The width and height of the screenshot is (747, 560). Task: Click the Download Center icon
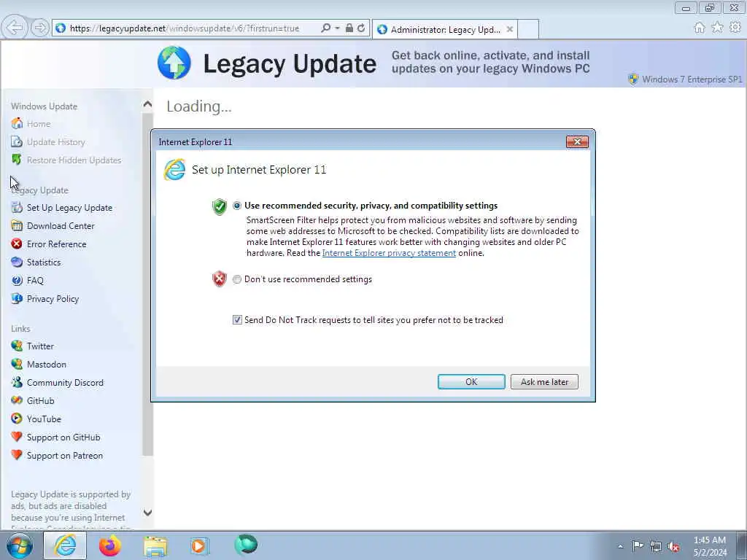17,226
